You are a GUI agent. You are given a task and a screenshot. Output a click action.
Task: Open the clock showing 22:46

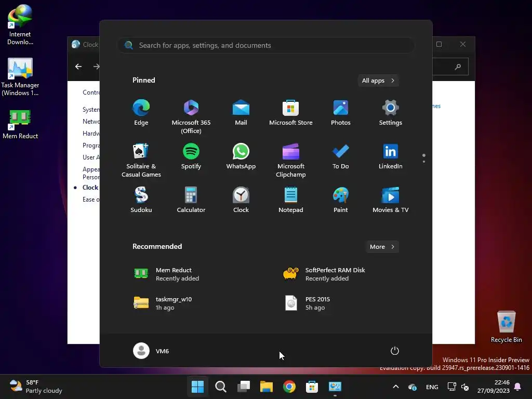coord(494,387)
